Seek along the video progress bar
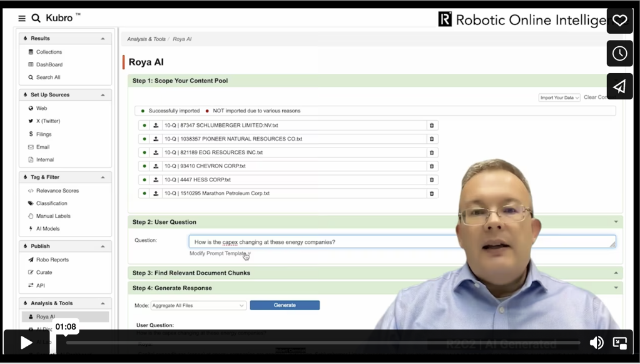 tap(322, 343)
